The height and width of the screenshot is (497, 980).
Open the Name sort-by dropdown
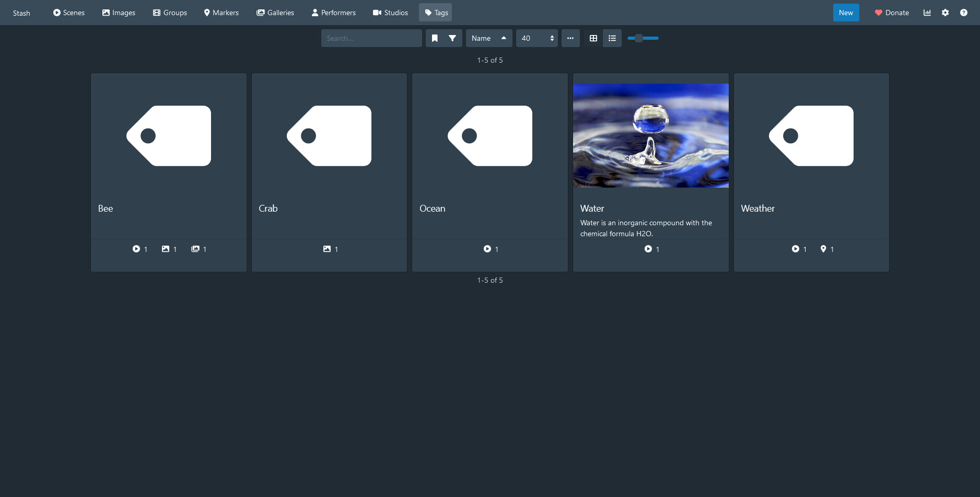tap(481, 38)
